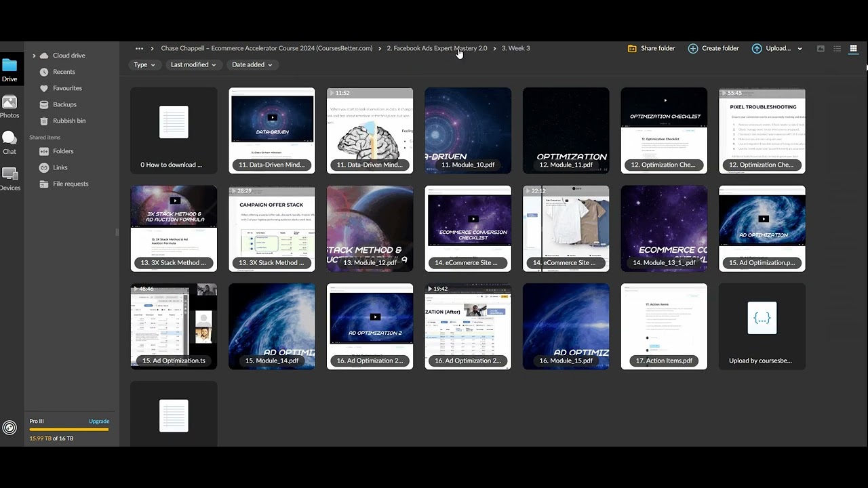Click the yellow Share folder icon
The height and width of the screenshot is (488, 868).
(x=632, y=49)
